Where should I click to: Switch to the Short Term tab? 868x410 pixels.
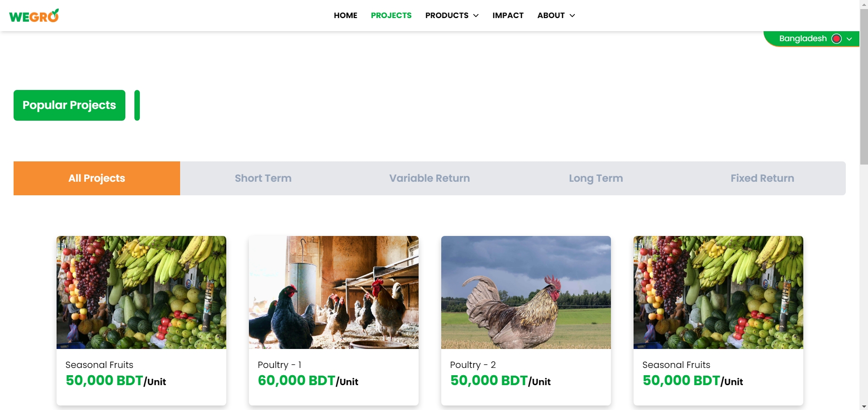pos(263,178)
